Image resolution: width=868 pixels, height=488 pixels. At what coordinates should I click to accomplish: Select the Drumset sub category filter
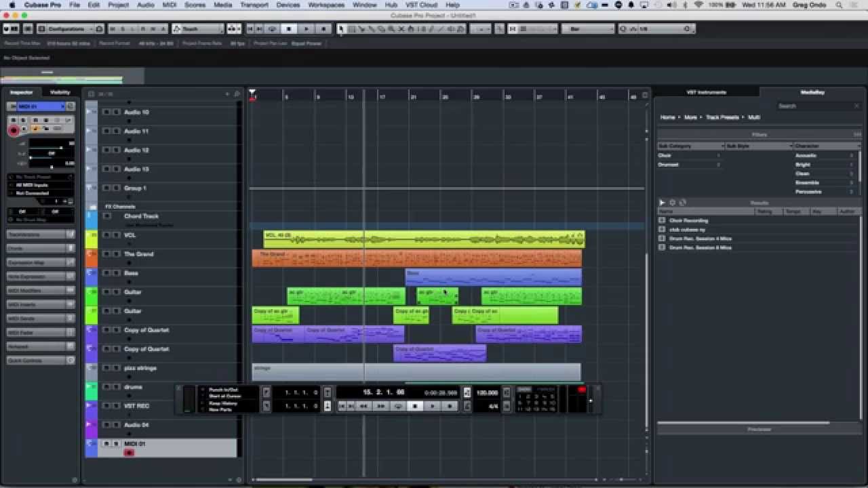click(x=668, y=165)
